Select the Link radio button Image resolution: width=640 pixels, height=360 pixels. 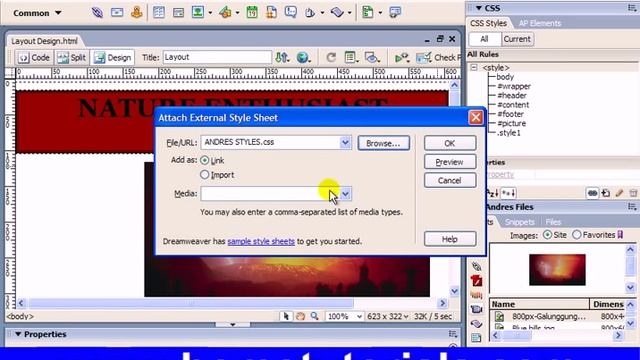coord(204,160)
